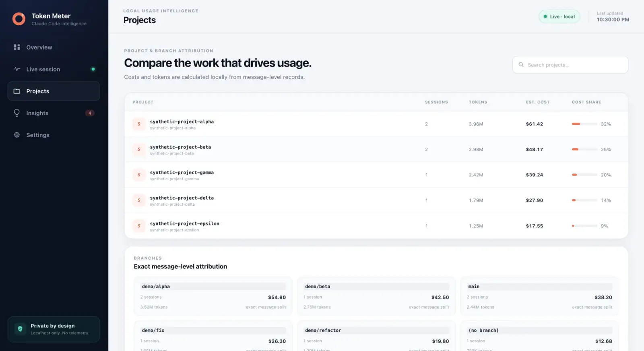
Task: Click the 14% cost share bar
Action: (x=584, y=200)
